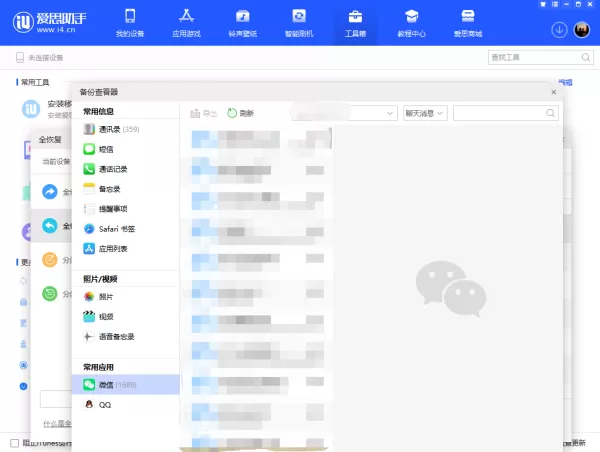
Task: Toggle the 阻止iTunes运行 checkbox
Action: [15, 443]
